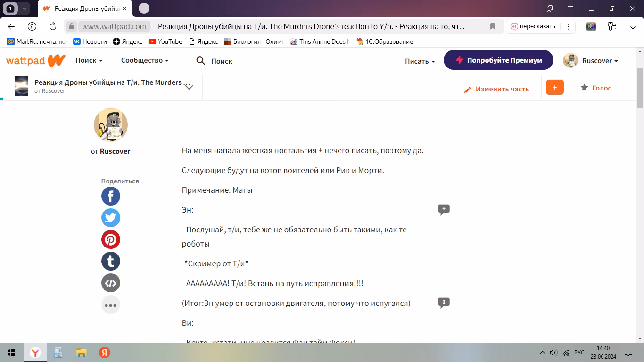
Task: Open Yandex home button
Action: click(32, 26)
